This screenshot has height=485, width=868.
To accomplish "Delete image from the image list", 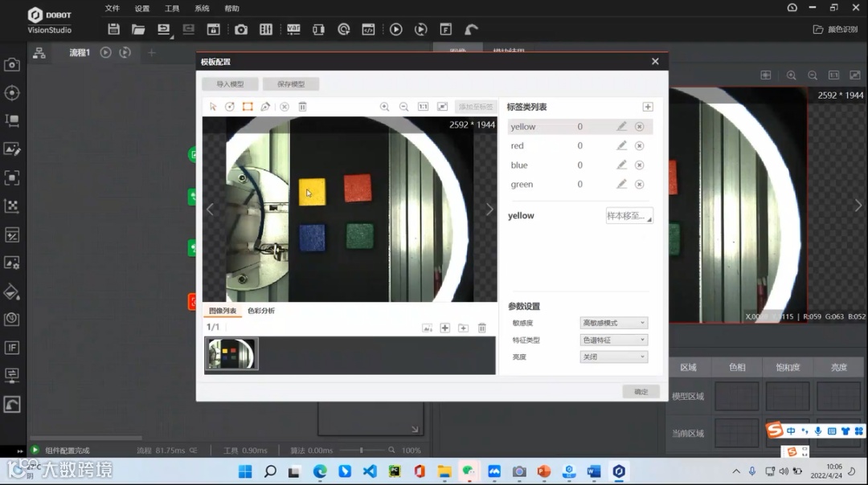I will point(481,328).
